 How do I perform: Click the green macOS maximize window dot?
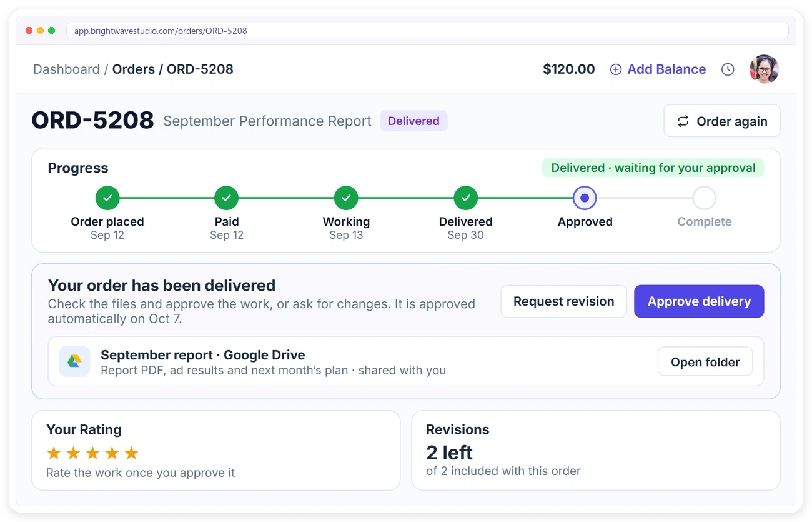(52, 31)
